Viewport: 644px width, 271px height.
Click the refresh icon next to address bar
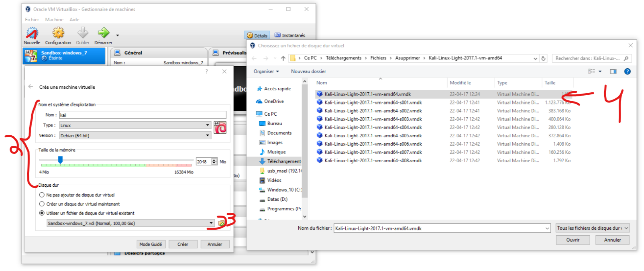coord(544,58)
